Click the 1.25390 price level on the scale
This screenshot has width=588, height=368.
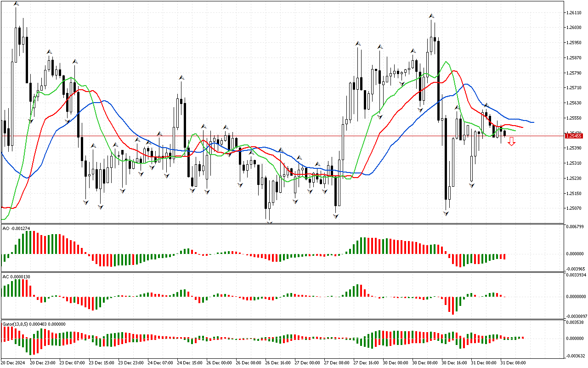tap(575, 148)
